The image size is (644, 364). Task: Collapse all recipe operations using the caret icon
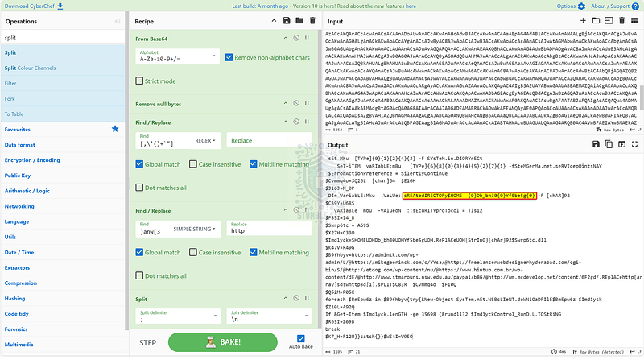(274, 21)
